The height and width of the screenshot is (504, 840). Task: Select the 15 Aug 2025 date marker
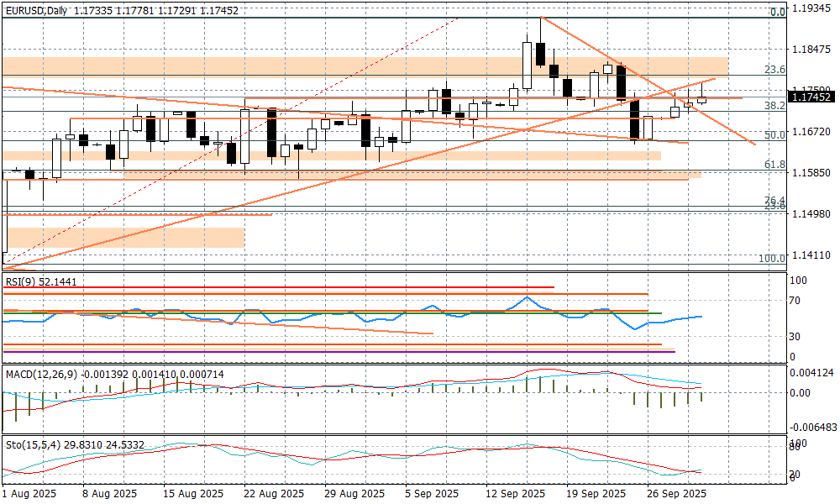pos(193,493)
